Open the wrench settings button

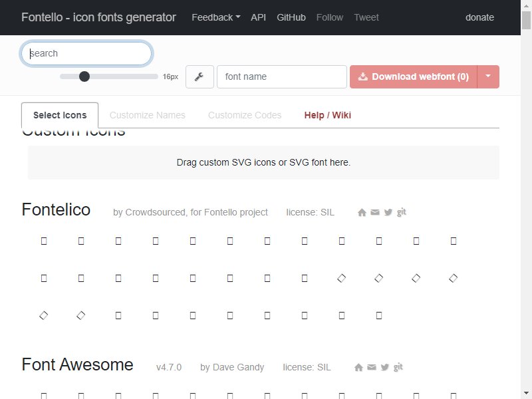(x=199, y=76)
